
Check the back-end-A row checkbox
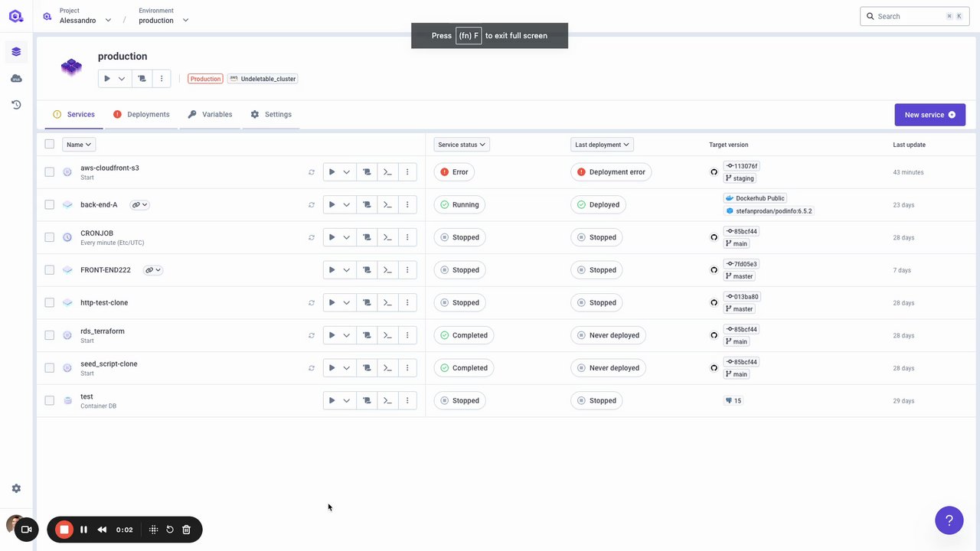pyautogui.click(x=50, y=204)
